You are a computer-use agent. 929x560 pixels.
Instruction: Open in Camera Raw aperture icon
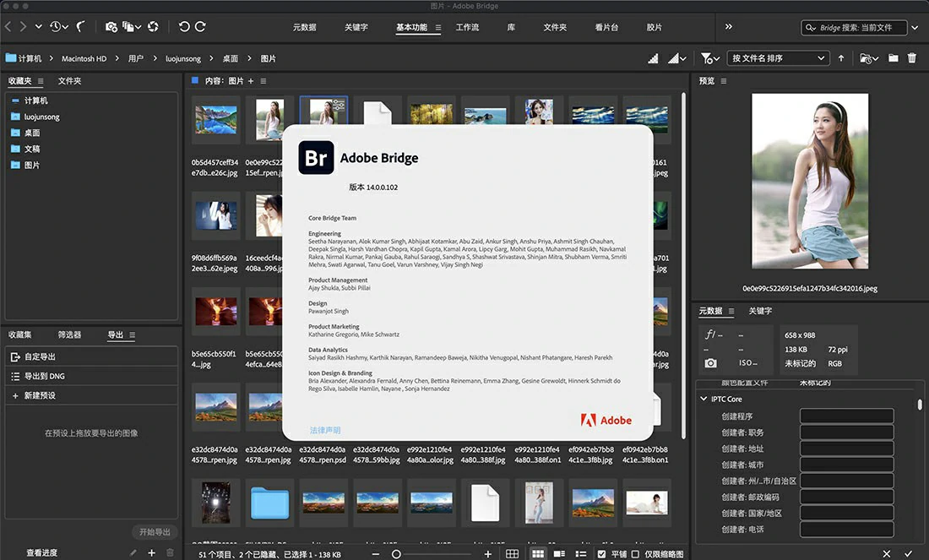point(153,27)
